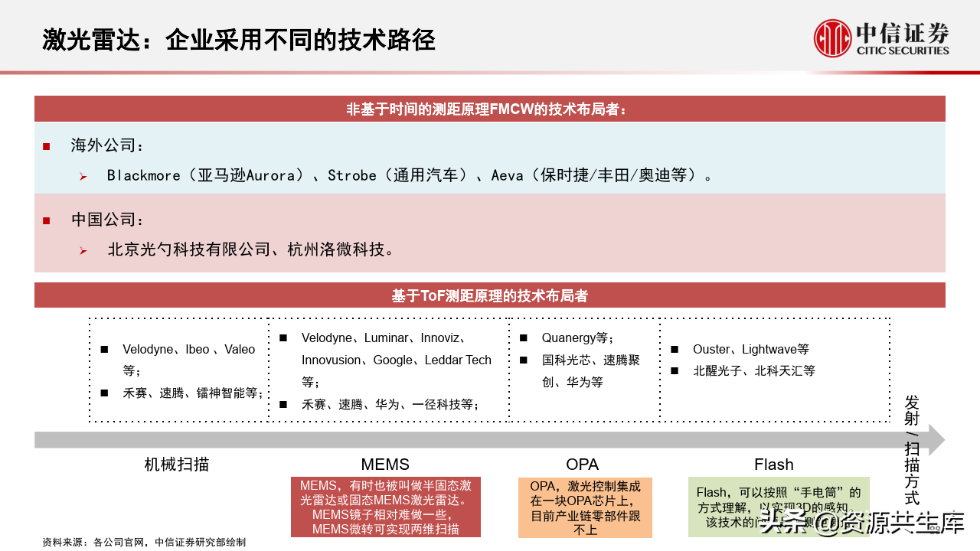Click the Ouster、Lightwave等 bullet text
This screenshot has width=980, height=551.
pyautogui.click(x=751, y=349)
